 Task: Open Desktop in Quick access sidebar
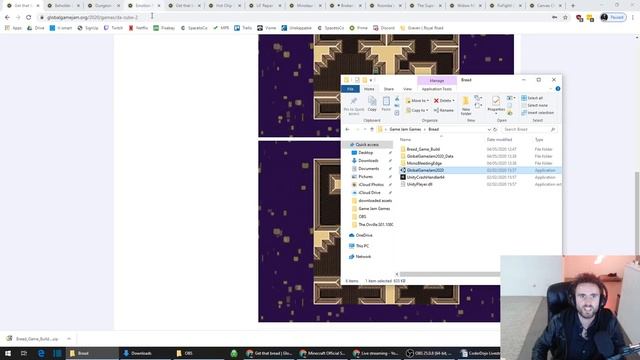pos(365,153)
